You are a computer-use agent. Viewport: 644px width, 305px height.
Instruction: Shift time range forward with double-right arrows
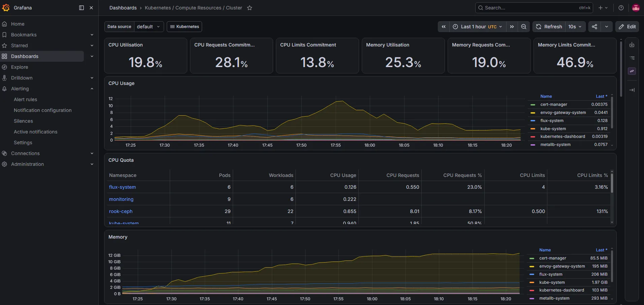point(512,27)
